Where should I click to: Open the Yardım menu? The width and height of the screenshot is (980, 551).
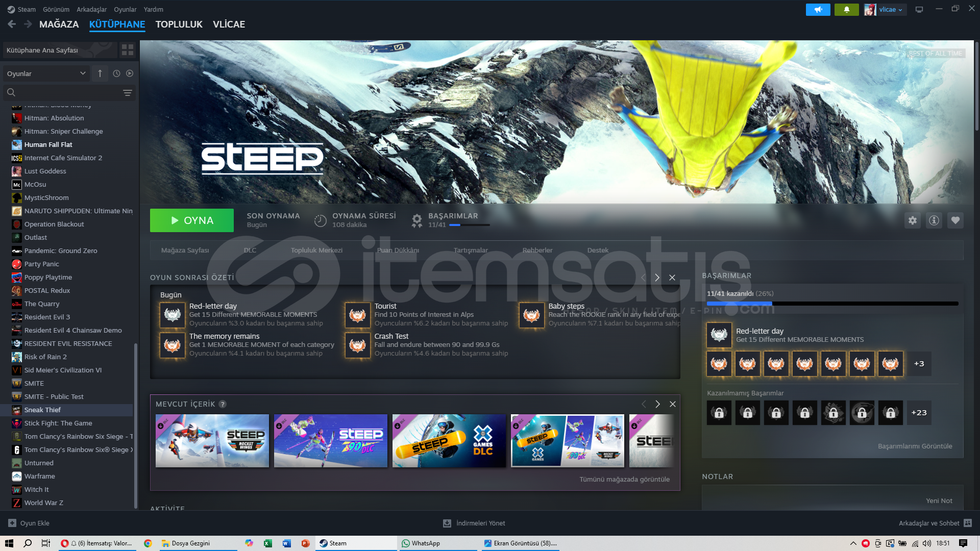pos(154,9)
